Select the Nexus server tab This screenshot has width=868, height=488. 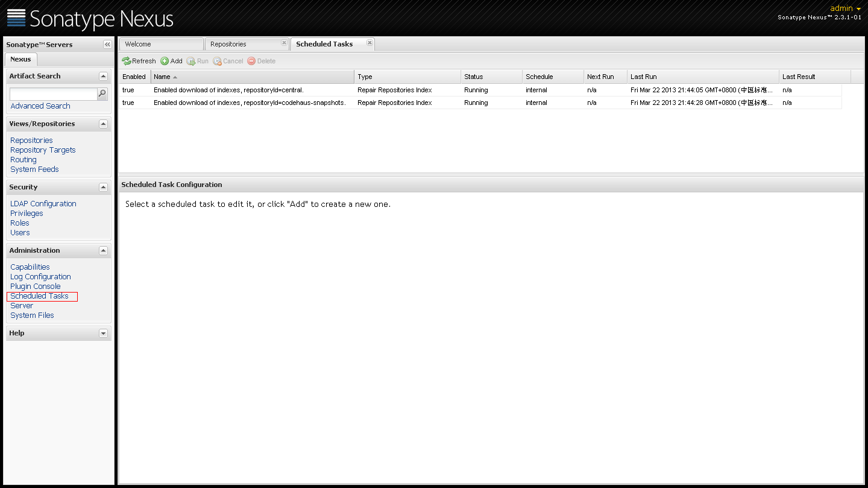point(20,59)
